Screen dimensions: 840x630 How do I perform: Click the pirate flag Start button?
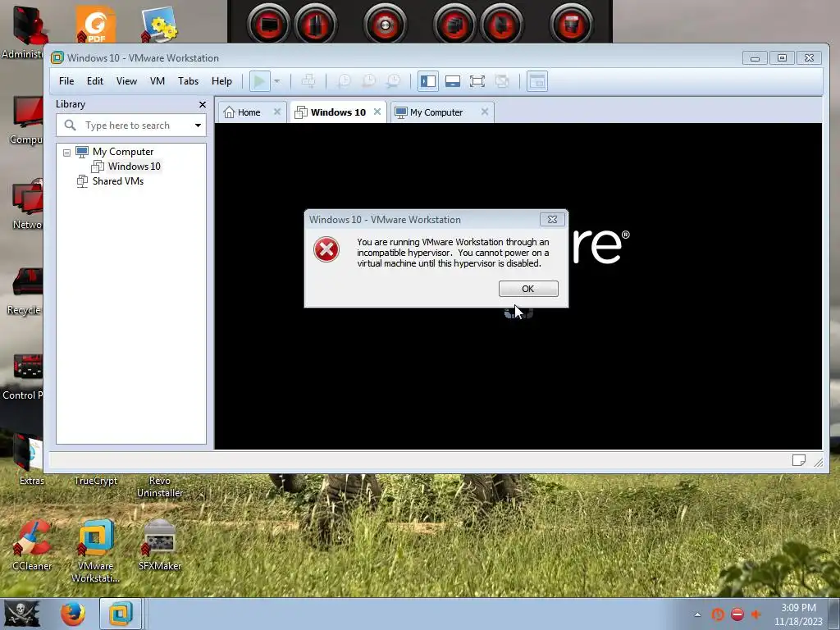22,614
